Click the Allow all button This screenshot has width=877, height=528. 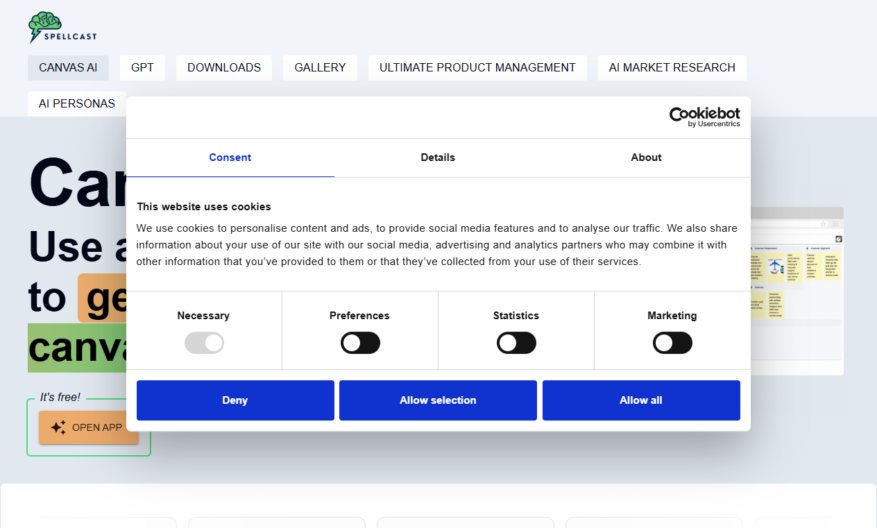coord(641,400)
